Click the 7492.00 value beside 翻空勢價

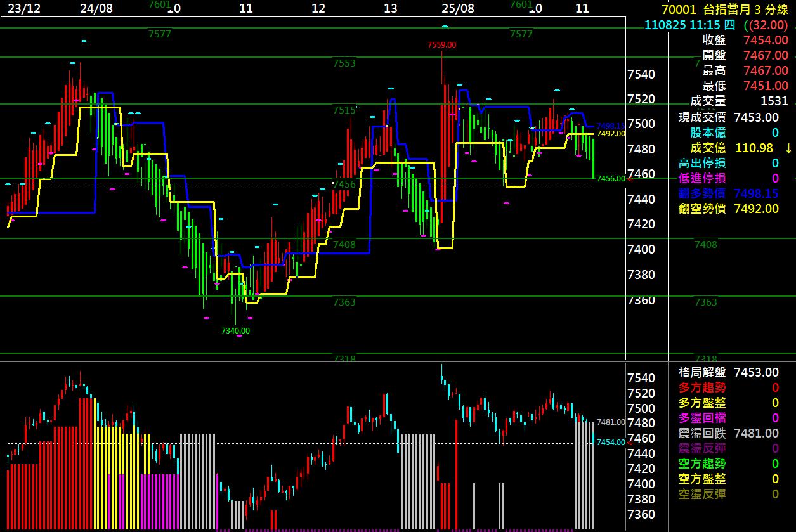pos(756,209)
